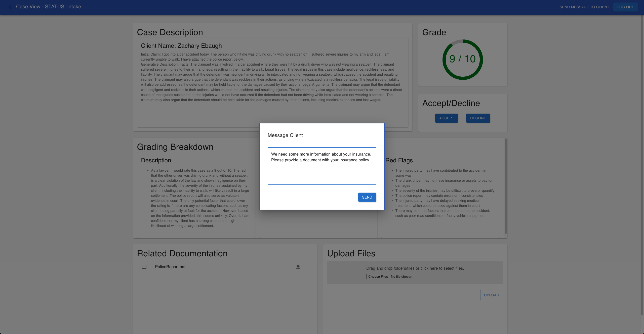The image size is (644, 334).
Task: Click the Log Out button
Action: (x=625, y=7)
